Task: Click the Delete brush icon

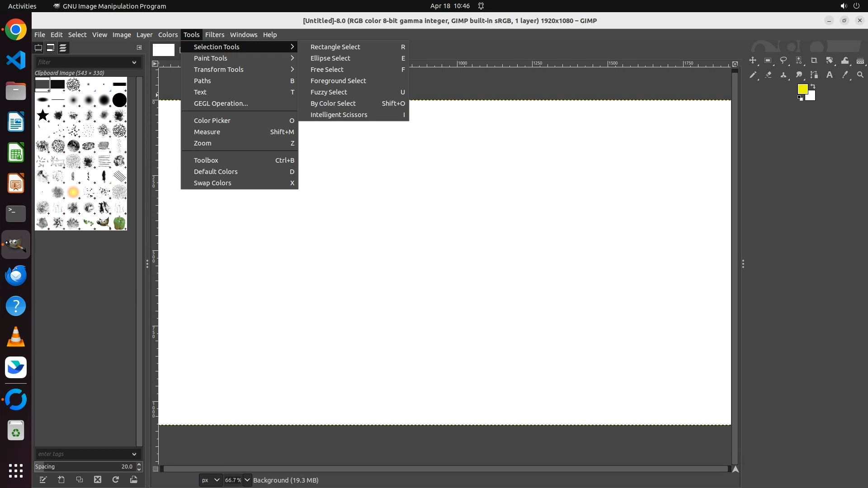Action: tap(98, 480)
